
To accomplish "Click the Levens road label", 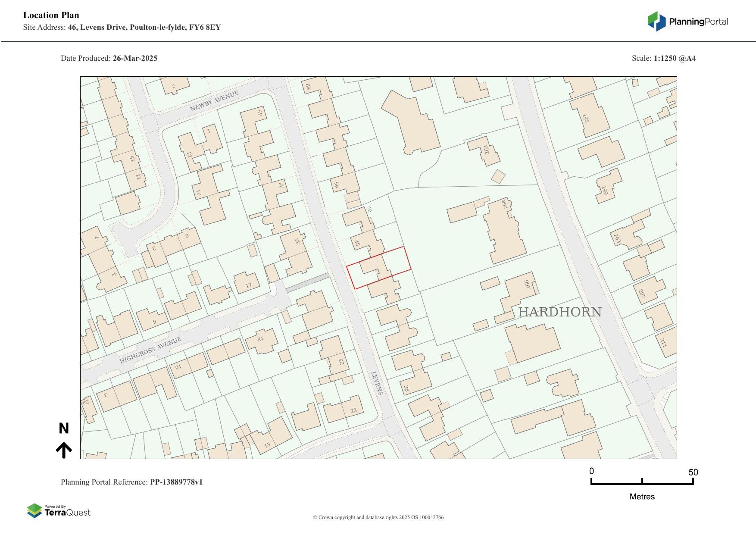I will coord(377,383).
